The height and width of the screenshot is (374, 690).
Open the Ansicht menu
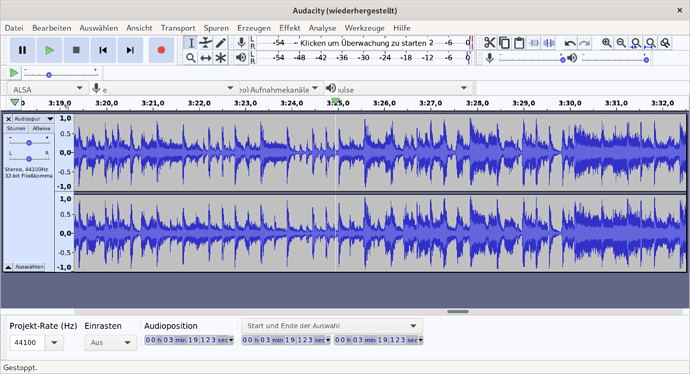click(x=139, y=28)
